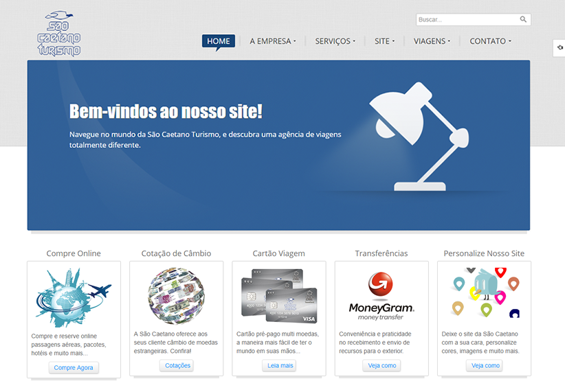Click the magnifier search icon
Image resolution: width=565 pixels, height=392 pixels.
point(523,20)
